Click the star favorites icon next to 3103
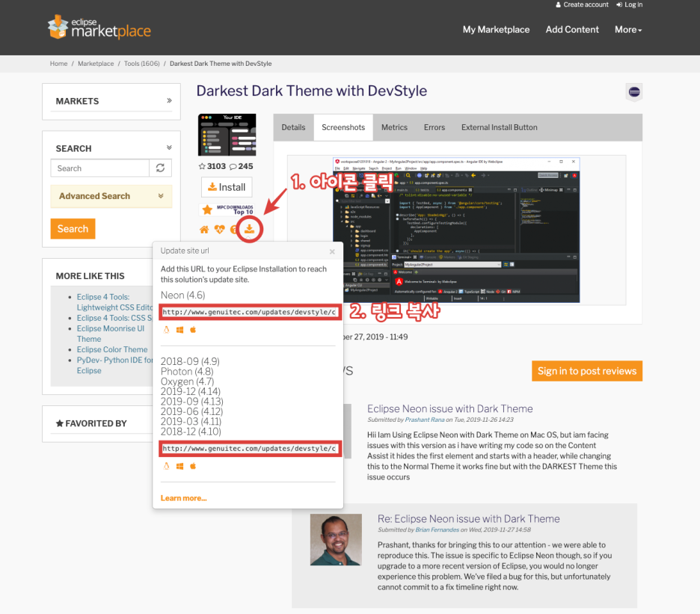700x614 pixels. point(202,166)
